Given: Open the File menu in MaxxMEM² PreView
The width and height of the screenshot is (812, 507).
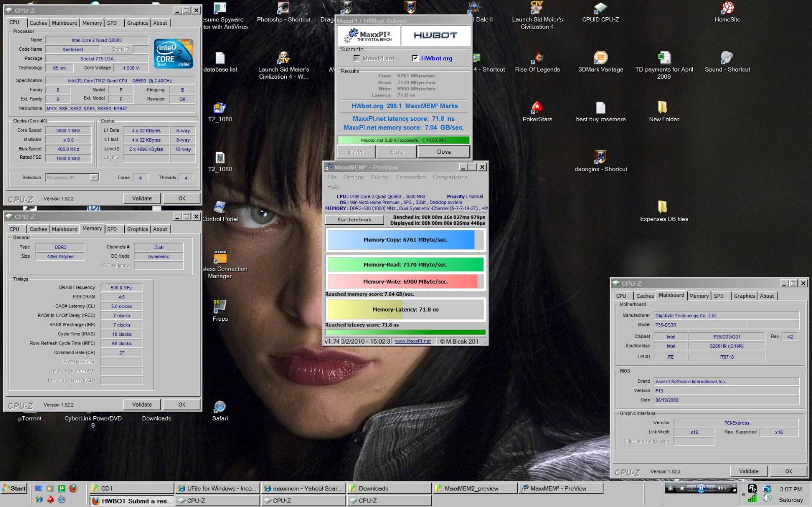Looking at the screenshot, I should click(332, 177).
